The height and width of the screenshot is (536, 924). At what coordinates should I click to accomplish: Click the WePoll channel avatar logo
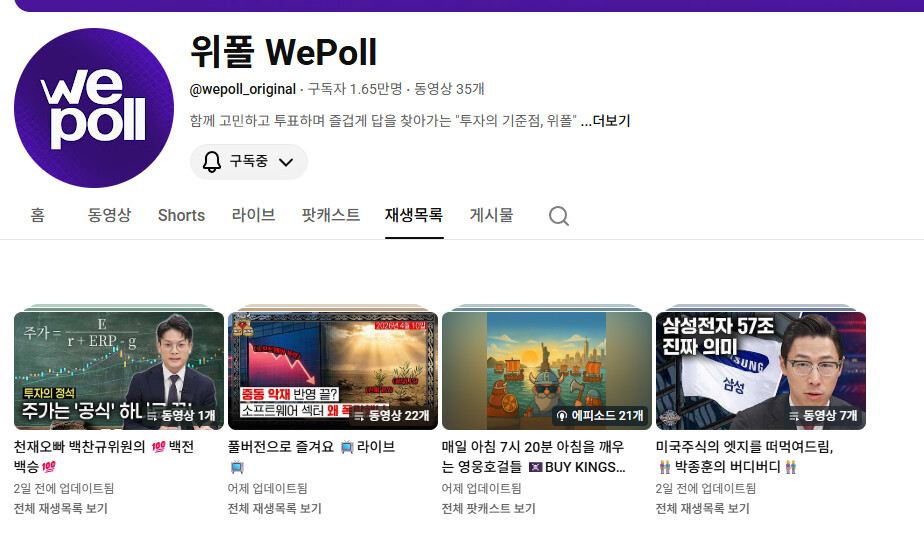click(x=94, y=108)
